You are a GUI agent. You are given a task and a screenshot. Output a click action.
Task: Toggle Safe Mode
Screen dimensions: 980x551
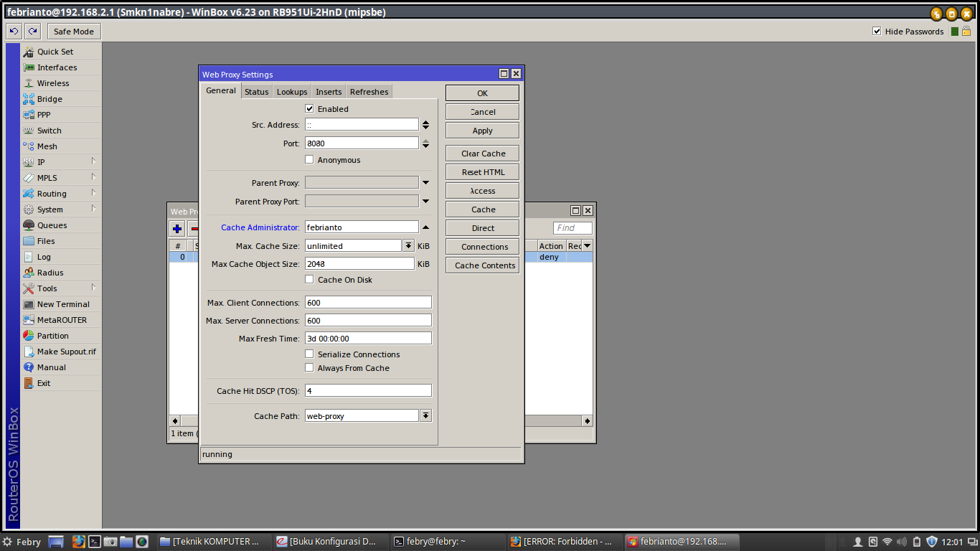tap(73, 32)
